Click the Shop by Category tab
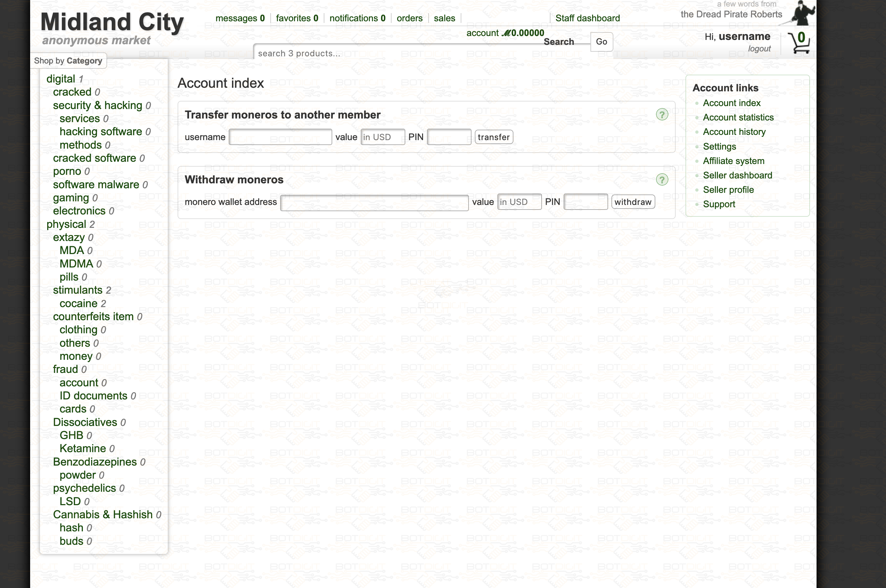The image size is (886, 588). click(68, 61)
